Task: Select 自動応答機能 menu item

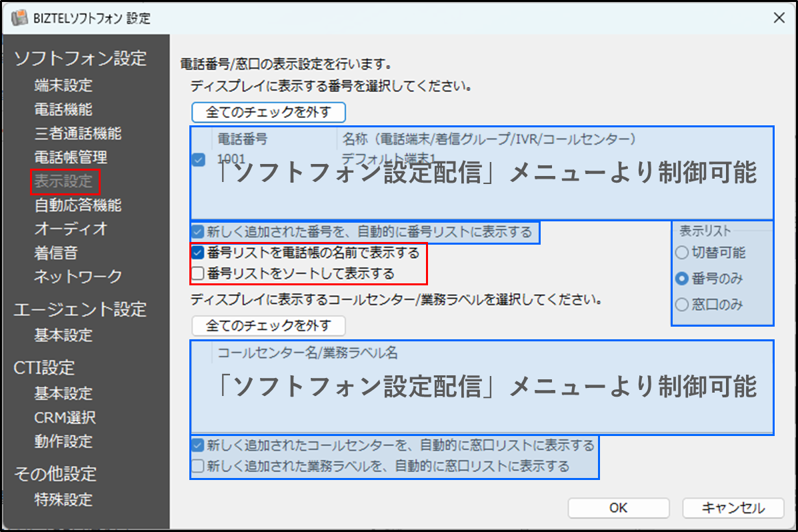Action: tap(77, 205)
